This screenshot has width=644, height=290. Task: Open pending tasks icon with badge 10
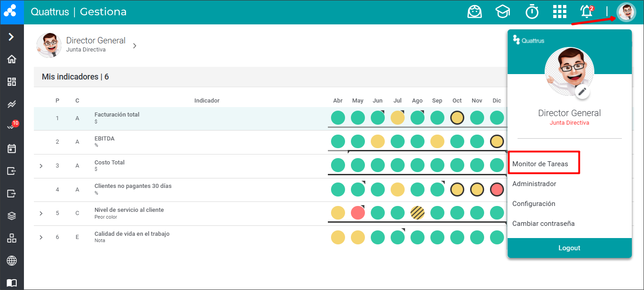(x=12, y=126)
